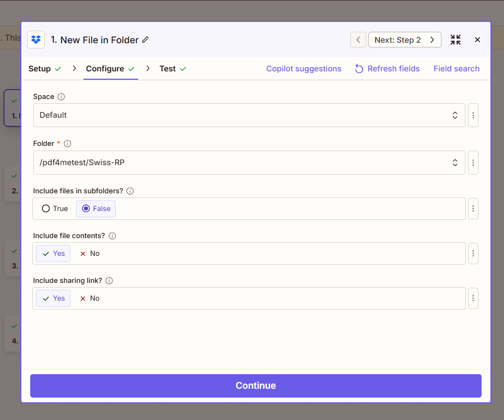Open three-dot menu for Include sharing link

pyautogui.click(x=473, y=299)
